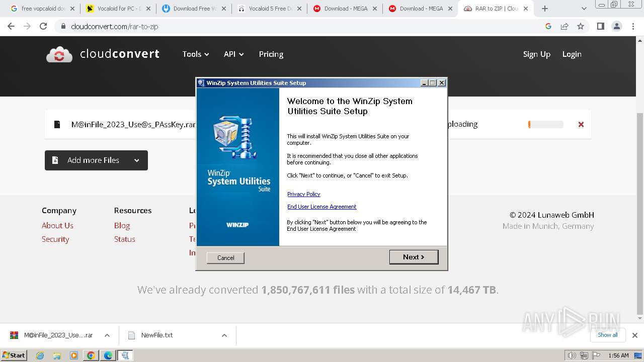Click the taskbar clock 1:56 AM
This screenshot has width=644, height=362.
click(618, 355)
